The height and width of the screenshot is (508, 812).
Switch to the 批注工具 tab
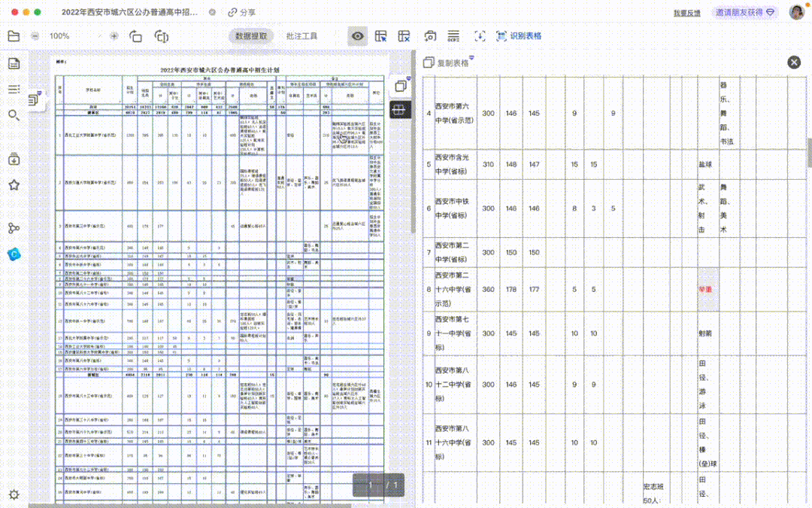tap(301, 36)
